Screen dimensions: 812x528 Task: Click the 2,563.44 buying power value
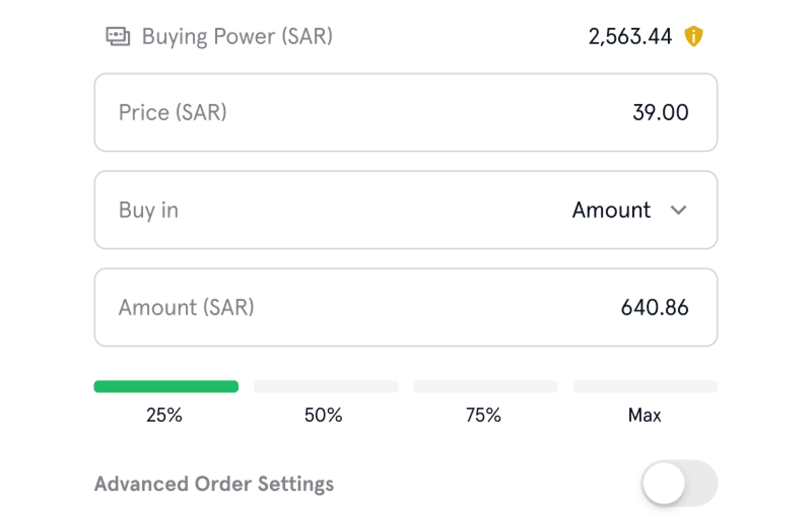tap(630, 37)
